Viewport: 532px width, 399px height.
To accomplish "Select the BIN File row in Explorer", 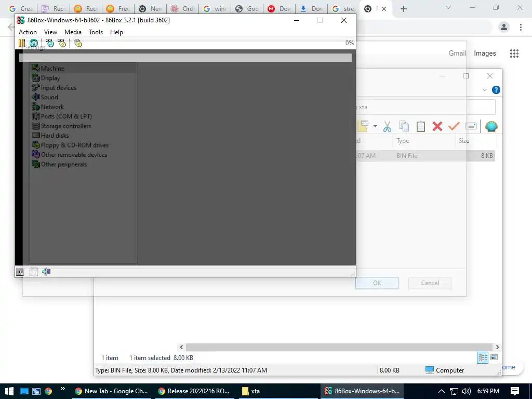I will tap(426, 156).
